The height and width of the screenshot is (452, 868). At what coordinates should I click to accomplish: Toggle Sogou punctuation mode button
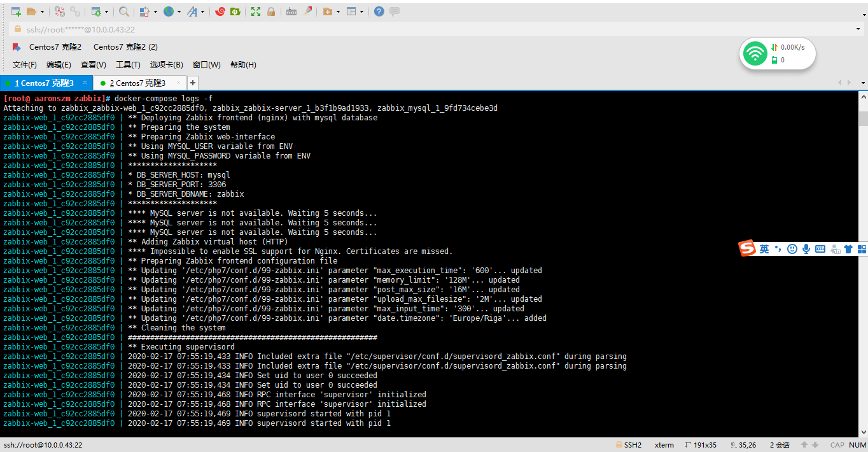click(x=778, y=249)
